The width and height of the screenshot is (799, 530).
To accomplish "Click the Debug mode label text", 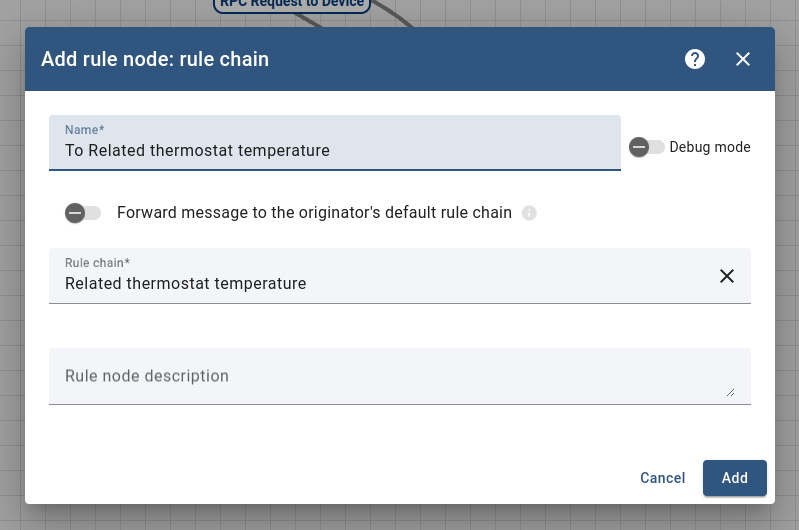I will [x=709, y=147].
